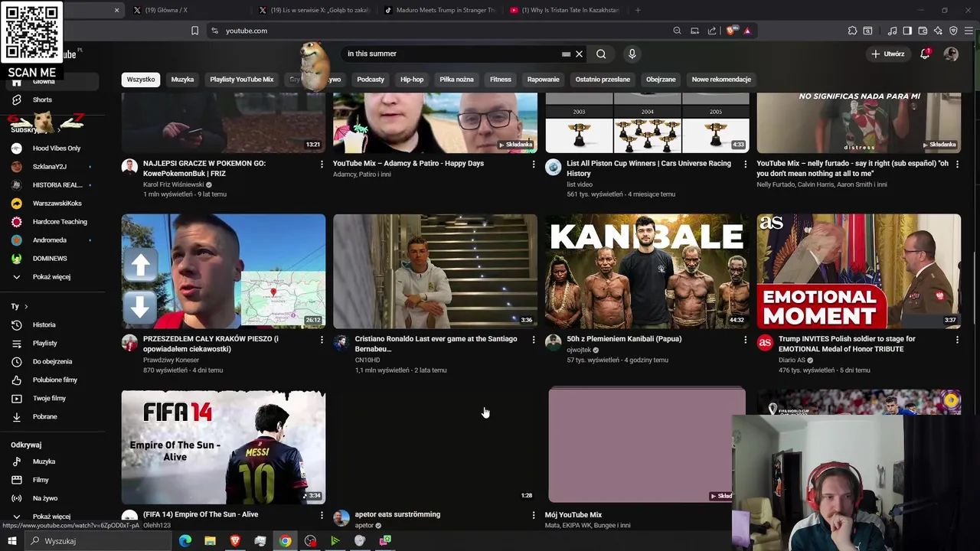Open new browser tab with plus
This screenshot has height=551, width=980.
pyautogui.click(x=638, y=10)
